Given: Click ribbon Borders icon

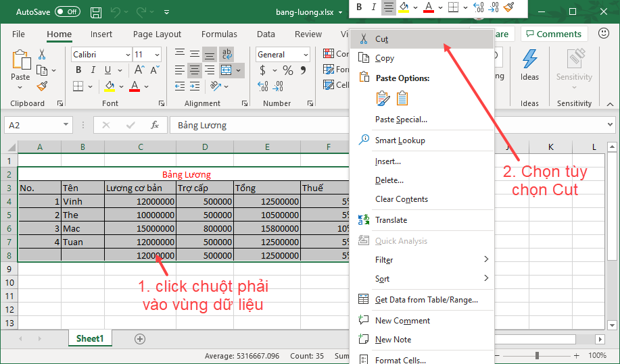Looking at the screenshot, I should [x=78, y=86].
